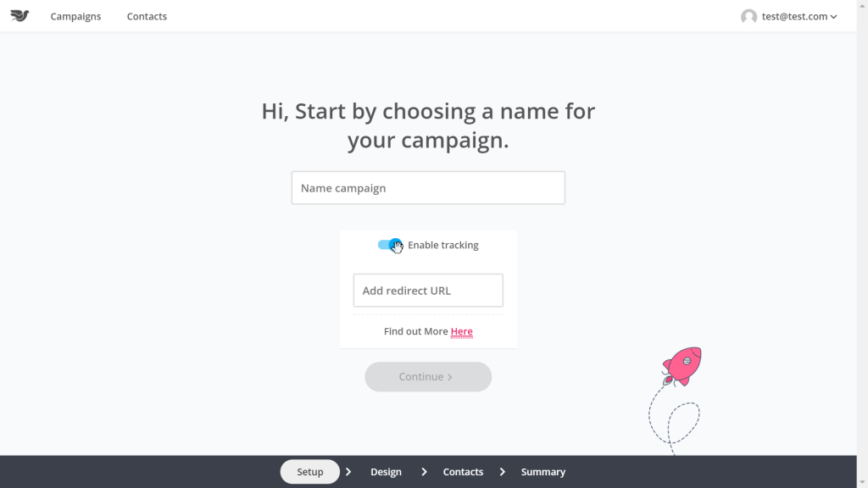
Task: Open the Contacts menu in top navigation
Action: click(x=147, y=16)
